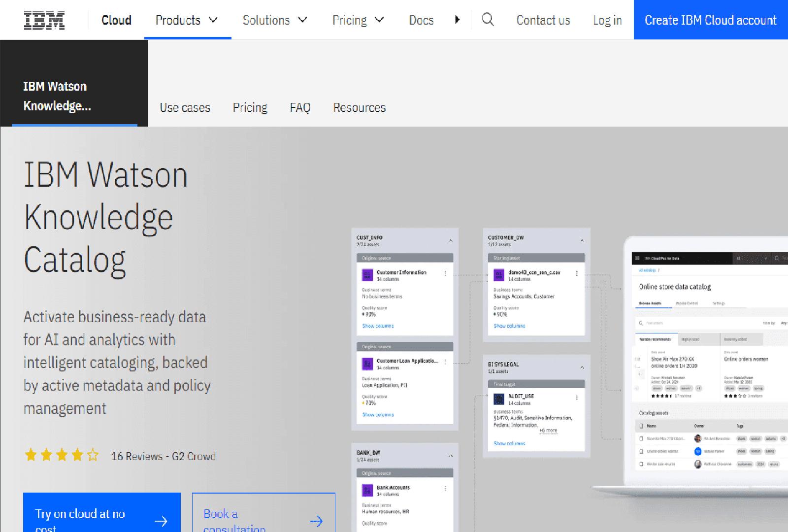Click the AUDIT_USE asset thumbnail icon
The width and height of the screenshot is (788, 532).
pyautogui.click(x=499, y=399)
